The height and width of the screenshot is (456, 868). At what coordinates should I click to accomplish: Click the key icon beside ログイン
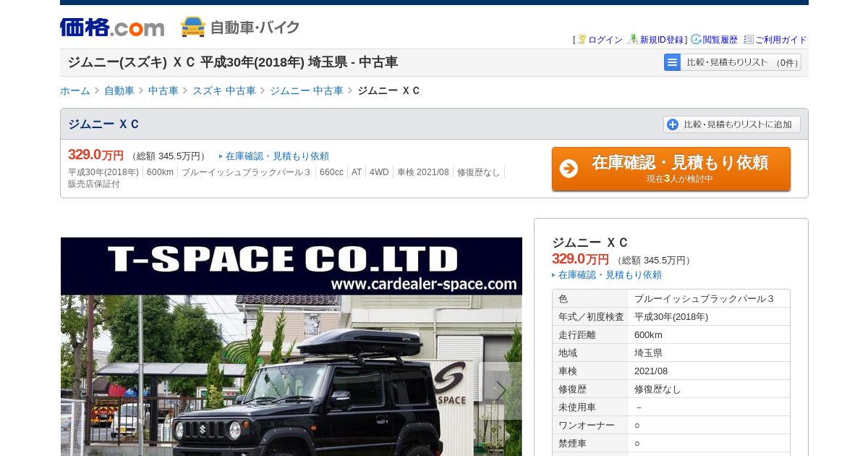click(x=582, y=39)
